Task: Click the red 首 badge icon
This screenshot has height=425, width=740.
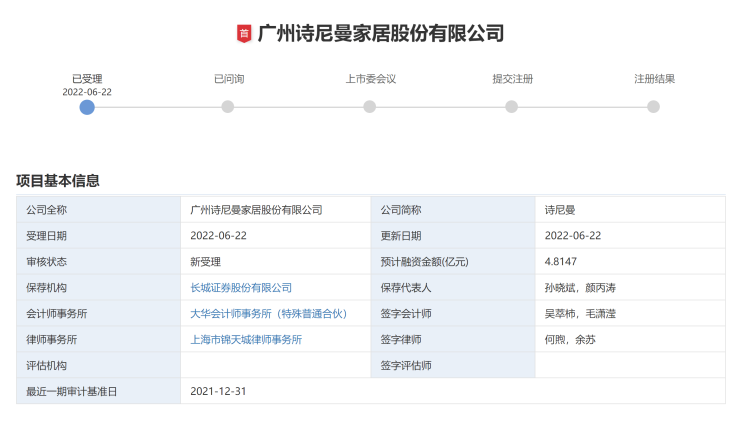Action: (244, 34)
